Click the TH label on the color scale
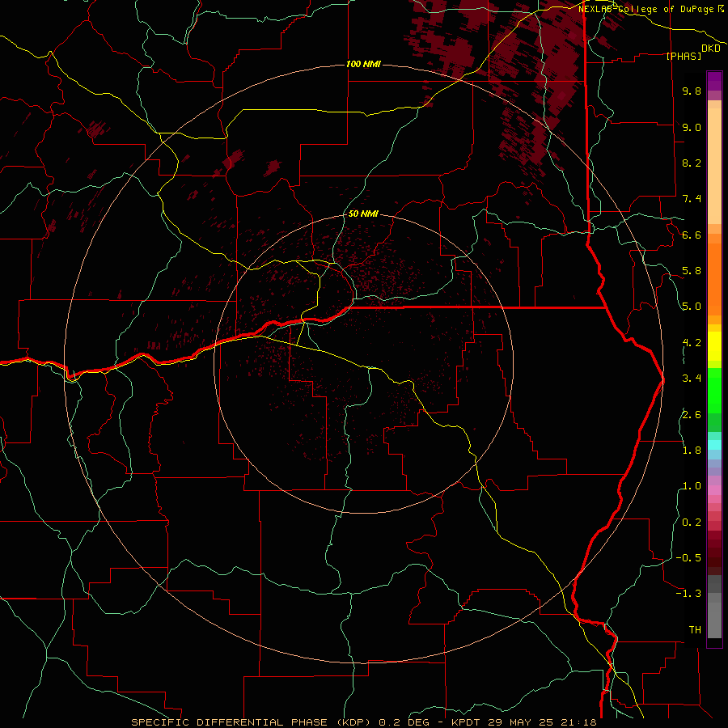The width and height of the screenshot is (728, 728). [695, 630]
